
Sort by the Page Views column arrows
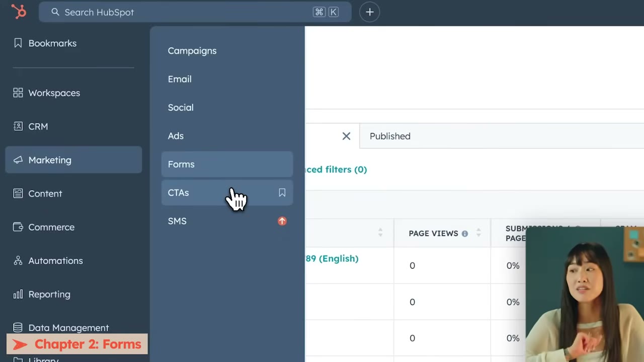click(478, 233)
